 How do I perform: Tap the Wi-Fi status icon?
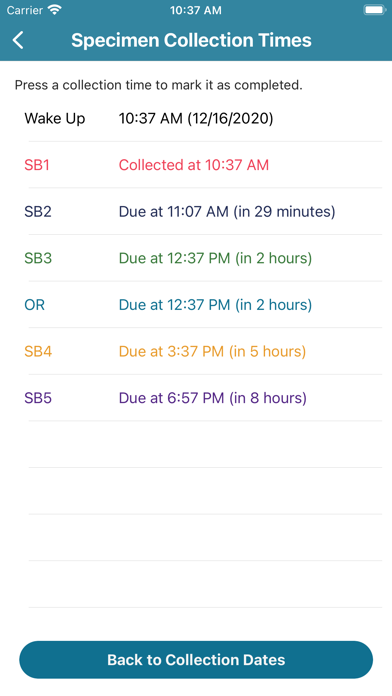click(55, 10)
